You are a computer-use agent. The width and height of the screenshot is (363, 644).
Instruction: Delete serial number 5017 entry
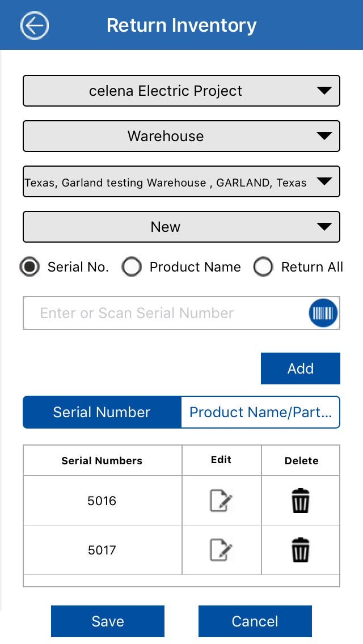tap(301, 550)
